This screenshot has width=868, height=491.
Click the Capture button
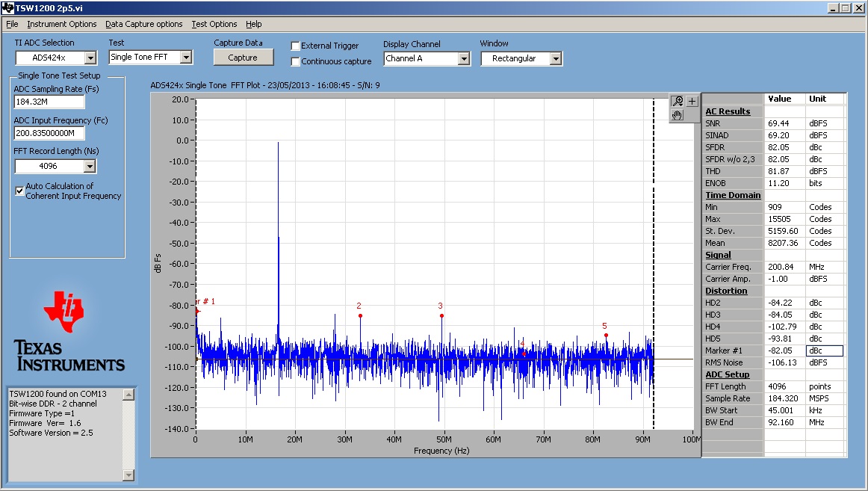(x=243, y=58)
